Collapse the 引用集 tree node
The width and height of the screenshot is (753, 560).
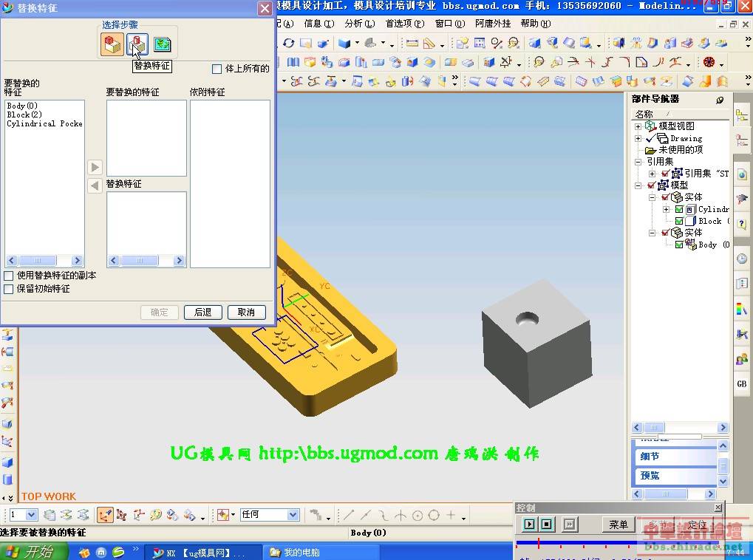point(638,162)
